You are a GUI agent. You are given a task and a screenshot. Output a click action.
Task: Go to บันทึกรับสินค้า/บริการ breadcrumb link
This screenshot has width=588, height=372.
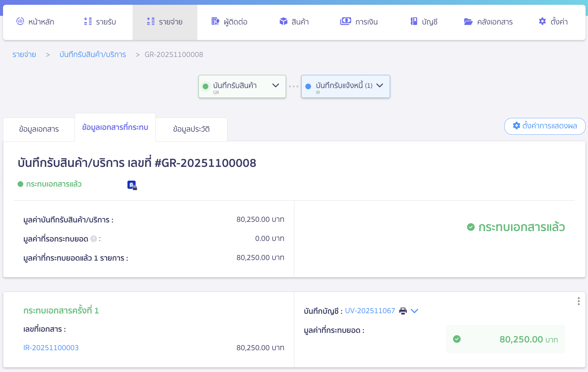tap(93, 54)
